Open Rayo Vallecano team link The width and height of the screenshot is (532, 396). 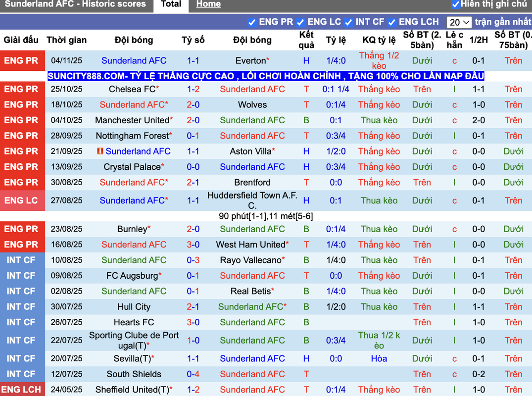[250, 260]
